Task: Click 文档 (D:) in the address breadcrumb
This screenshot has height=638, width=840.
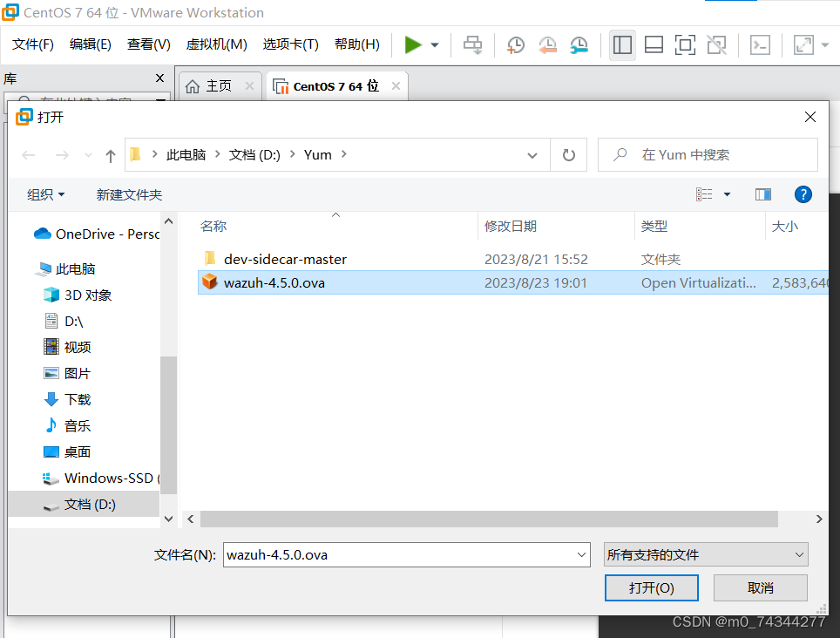Action: [254, 155]
